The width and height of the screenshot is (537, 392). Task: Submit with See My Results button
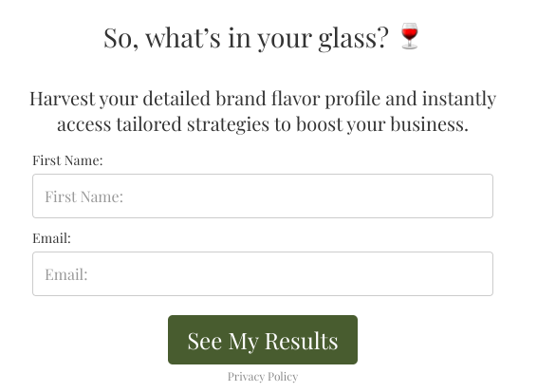[263, 340]
